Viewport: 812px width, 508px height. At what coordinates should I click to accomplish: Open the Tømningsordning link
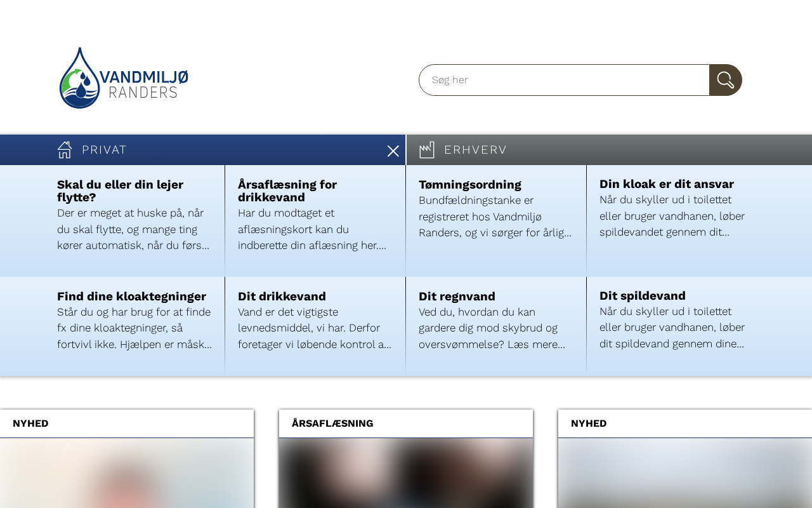[x=470, y=185]
